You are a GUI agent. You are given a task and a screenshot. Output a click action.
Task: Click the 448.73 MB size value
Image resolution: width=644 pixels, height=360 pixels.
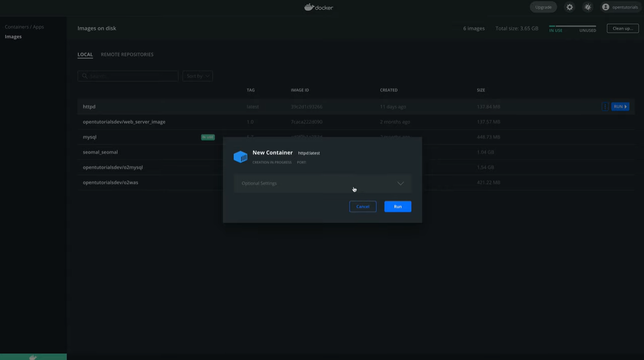pos(488,137)
